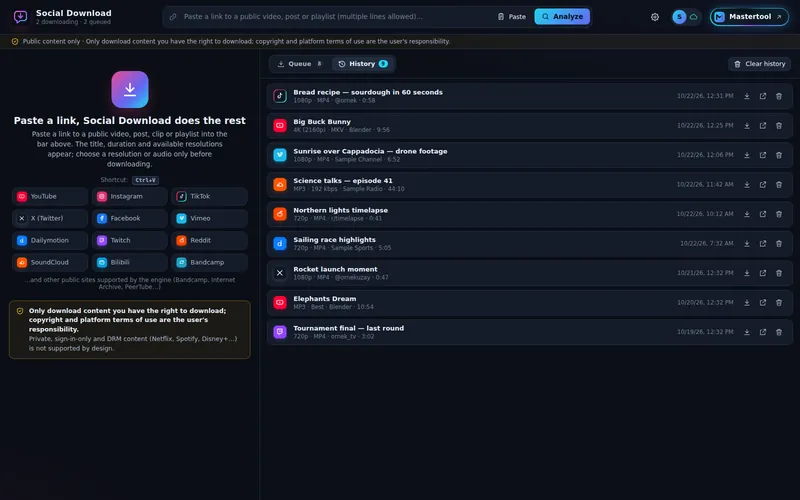Screen dimensions: 800x500
Task: Re-download the Big Buck Bunny entry
Action: [746, 126]
